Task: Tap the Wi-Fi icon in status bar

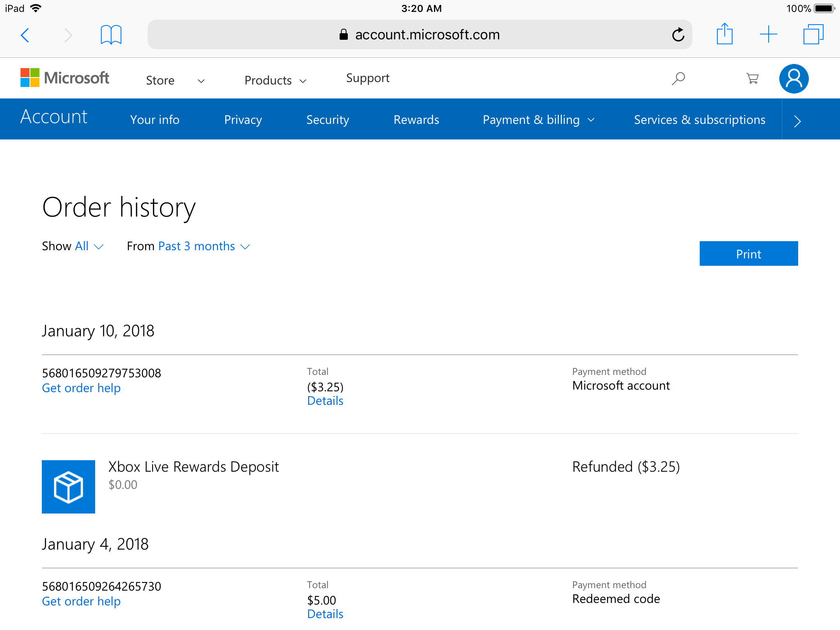Action: pos(36,8)
